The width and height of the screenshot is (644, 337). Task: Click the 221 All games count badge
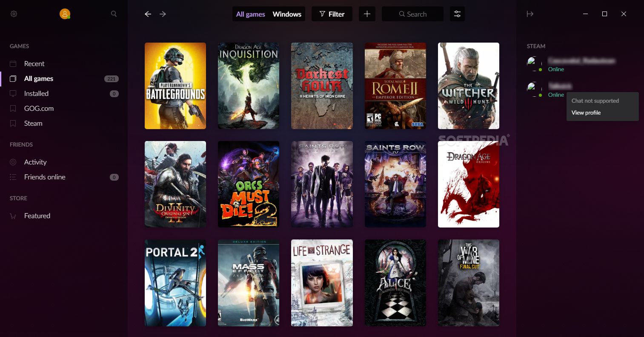tap(112, 79)
